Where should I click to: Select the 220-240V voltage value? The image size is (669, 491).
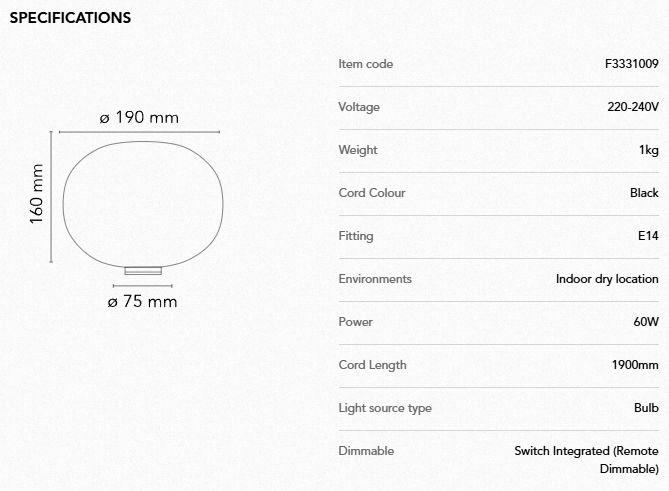(633, 107)
